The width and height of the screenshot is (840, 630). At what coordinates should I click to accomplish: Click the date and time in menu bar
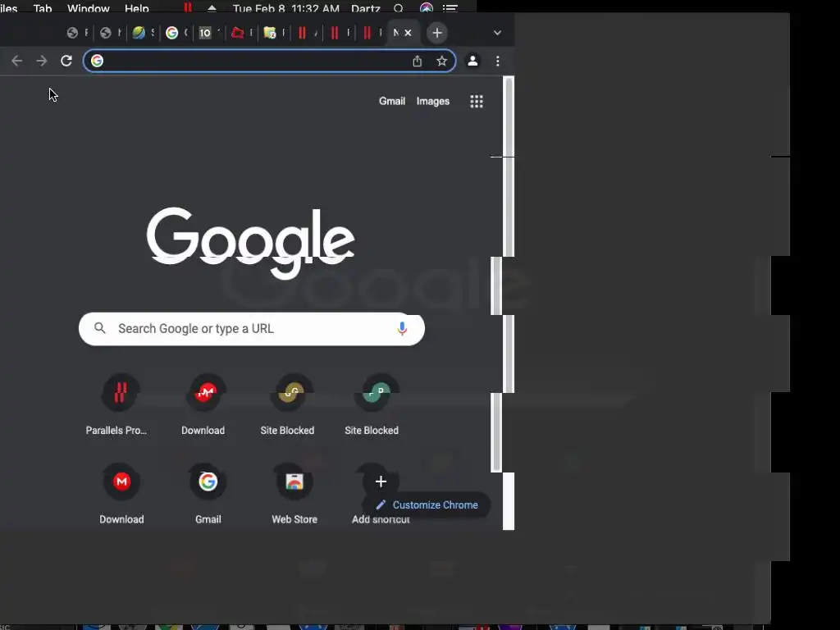tap(286, 8)
